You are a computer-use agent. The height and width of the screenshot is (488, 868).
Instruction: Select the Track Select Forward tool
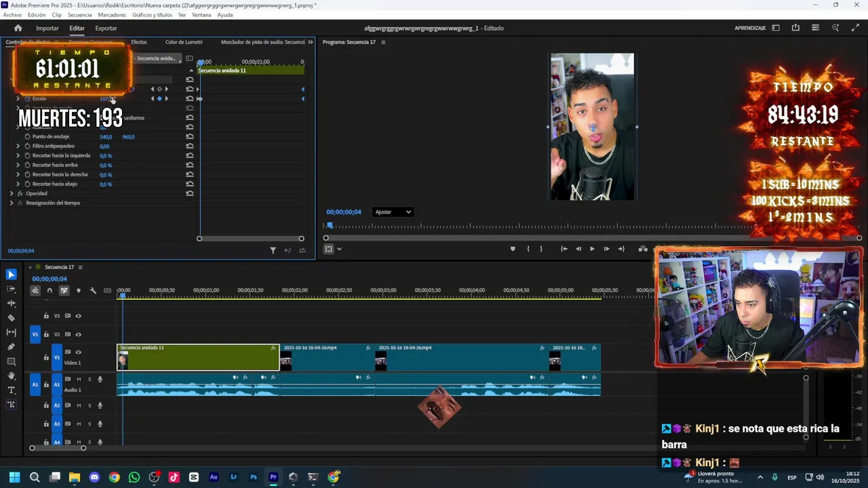point(12,289)
